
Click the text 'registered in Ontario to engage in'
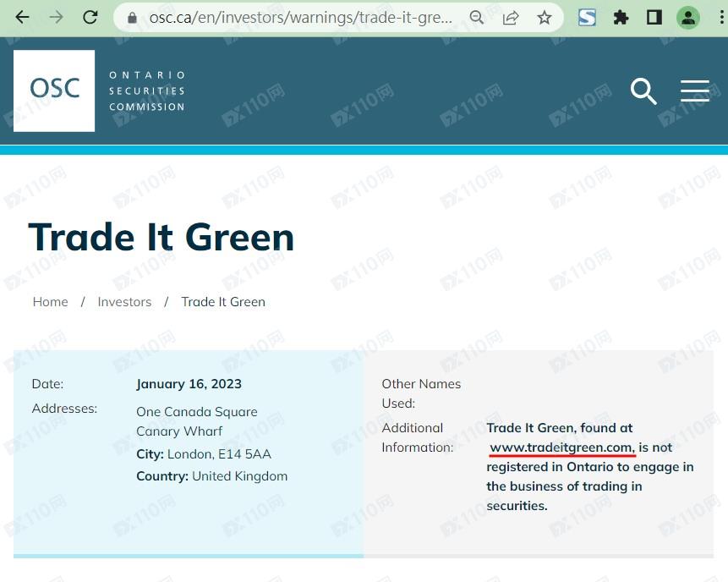click(x=590, y=467)
